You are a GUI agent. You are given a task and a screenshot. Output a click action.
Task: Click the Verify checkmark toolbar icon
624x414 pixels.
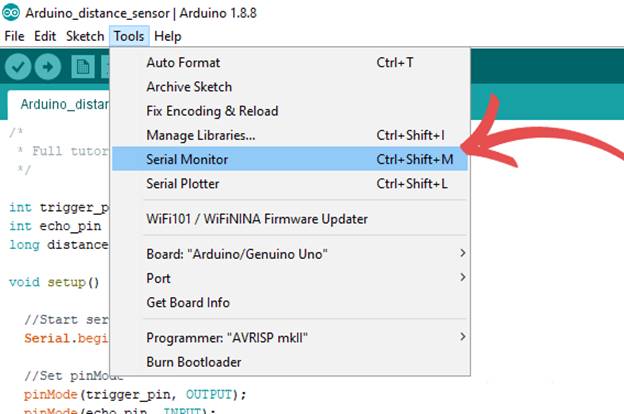click(18, 66)
